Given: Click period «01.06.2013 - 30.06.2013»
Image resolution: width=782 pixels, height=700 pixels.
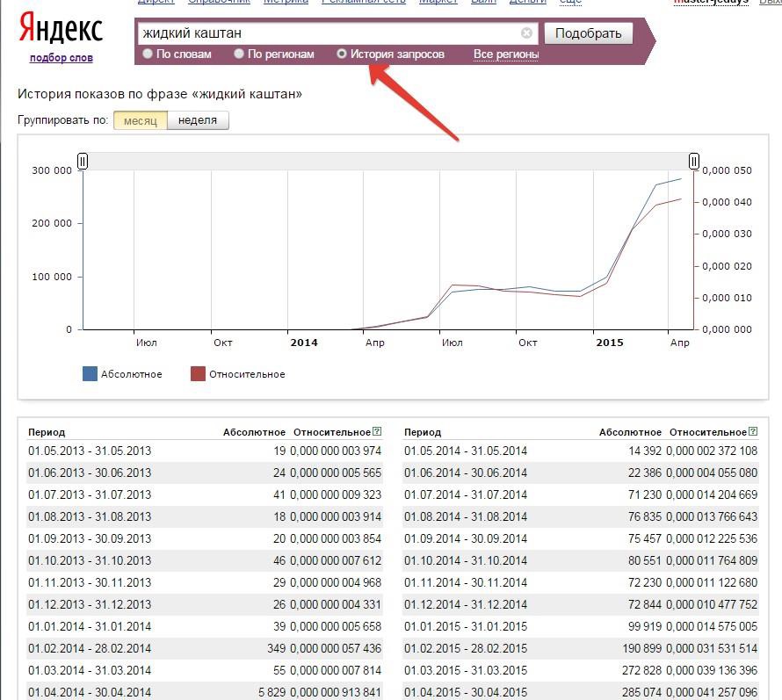Looking at the screenshot, I should [90, 473].
